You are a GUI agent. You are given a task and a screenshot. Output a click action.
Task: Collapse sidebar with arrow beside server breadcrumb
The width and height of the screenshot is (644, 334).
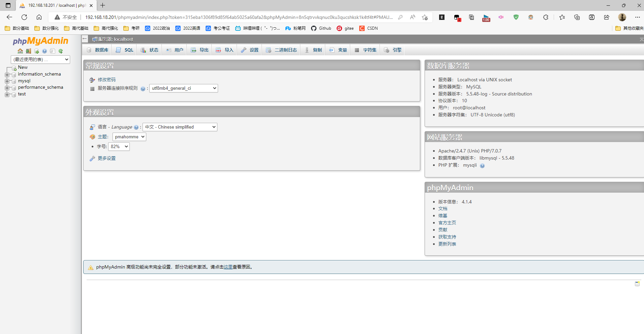tap(85, 39)
